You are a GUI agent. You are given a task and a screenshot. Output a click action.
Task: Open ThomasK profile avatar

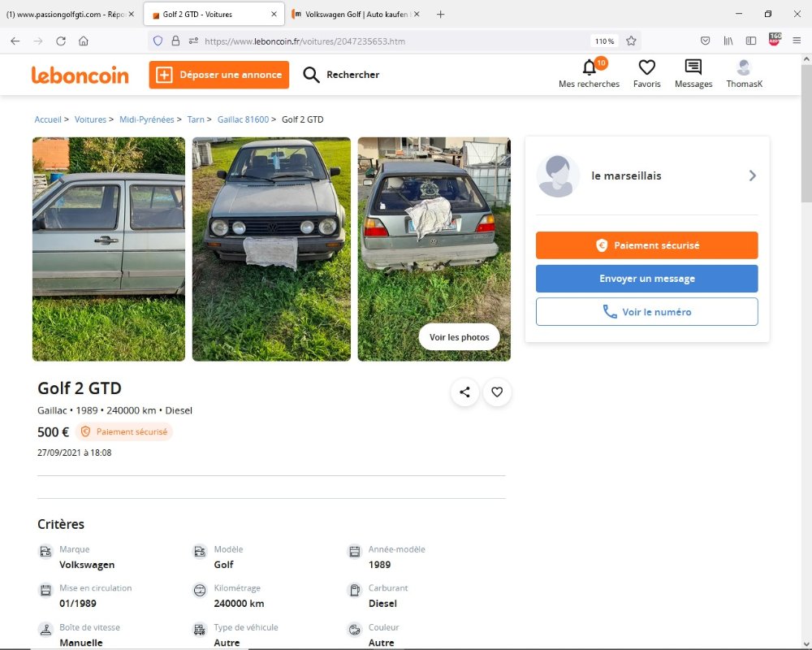coord(744,67)
